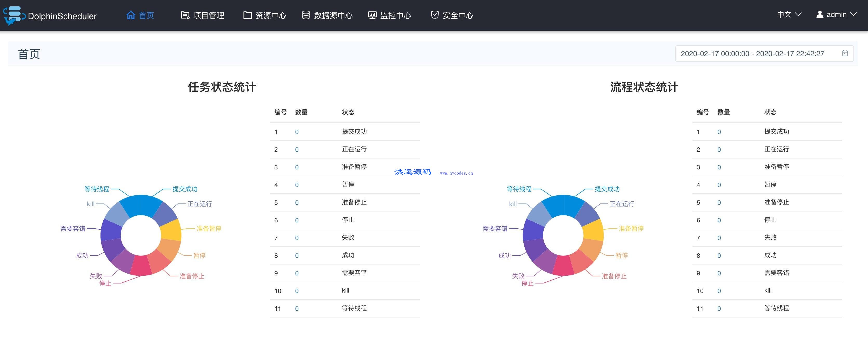Viewport: 868px width, 344px height.
Task: Click the 监控中心 monitor icon
Action: tap(372, 15)
